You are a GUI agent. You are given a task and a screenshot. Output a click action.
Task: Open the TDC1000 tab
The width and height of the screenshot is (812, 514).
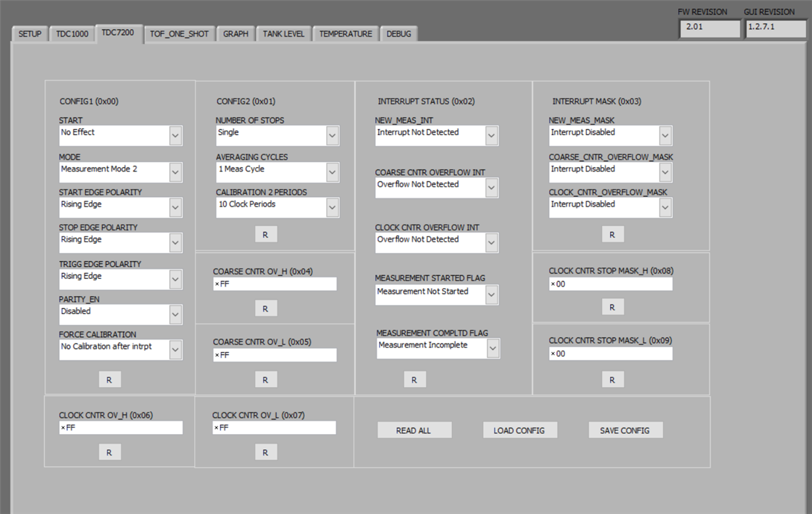(x=72, y=34)
